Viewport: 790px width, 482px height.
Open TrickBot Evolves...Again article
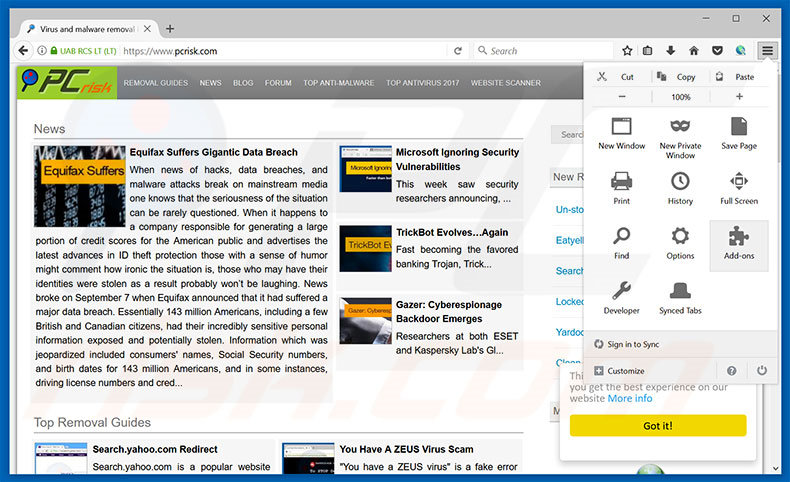tap(452, 232)
